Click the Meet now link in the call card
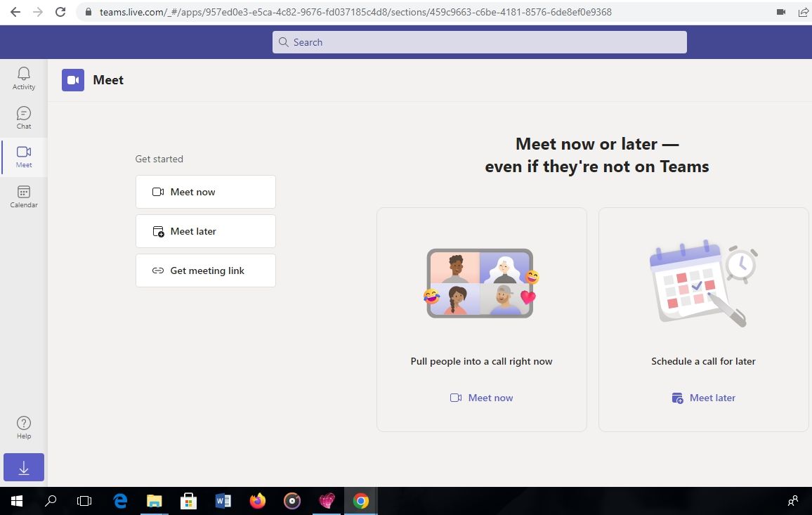 coord(482,398)
